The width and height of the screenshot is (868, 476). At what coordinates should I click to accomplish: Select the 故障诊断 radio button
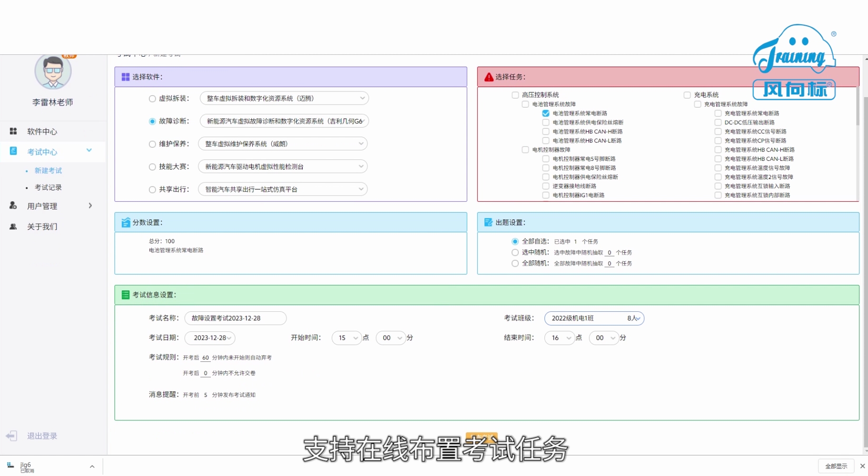point(152,121)
